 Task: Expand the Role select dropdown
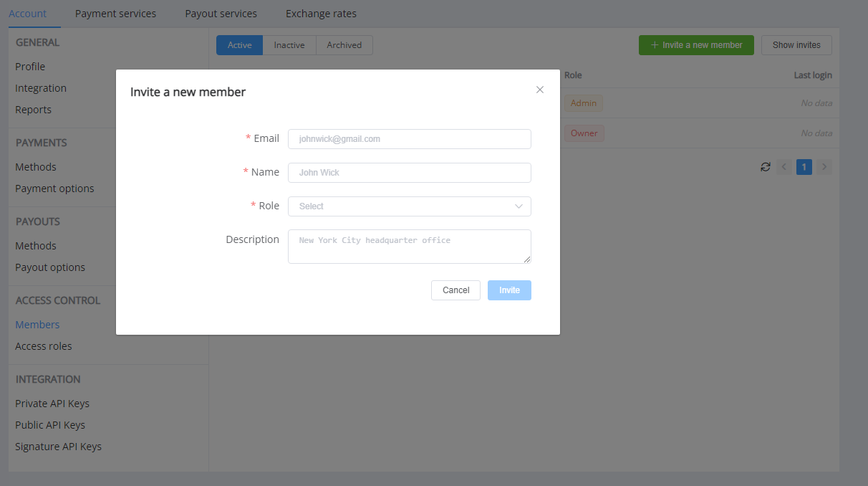coord(401,206)
